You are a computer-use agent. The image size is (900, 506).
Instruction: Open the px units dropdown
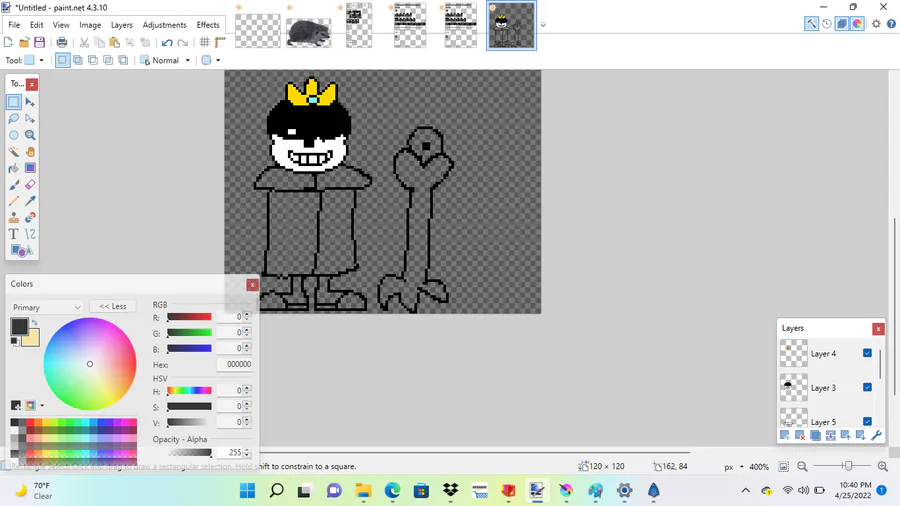(733, 467)
